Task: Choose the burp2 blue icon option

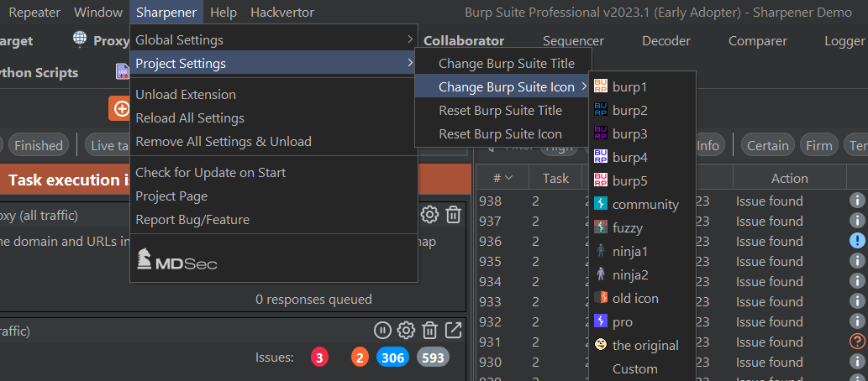Action: (641, 111)
